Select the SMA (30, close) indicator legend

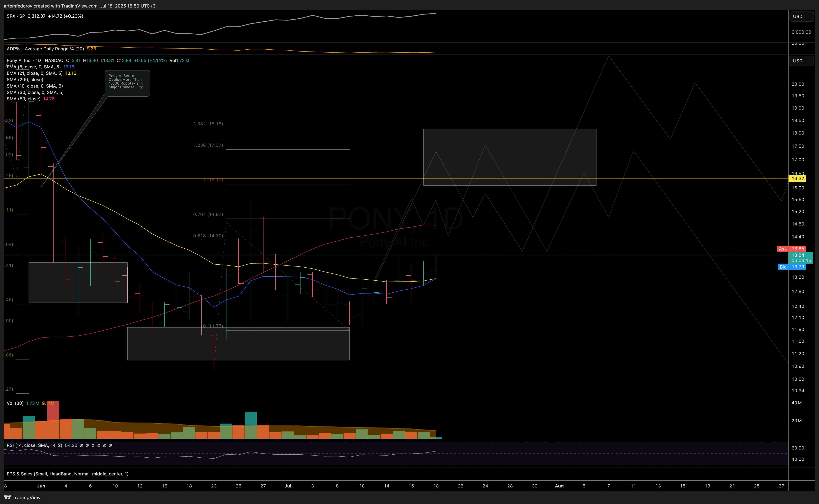click(x=35, y=92)
